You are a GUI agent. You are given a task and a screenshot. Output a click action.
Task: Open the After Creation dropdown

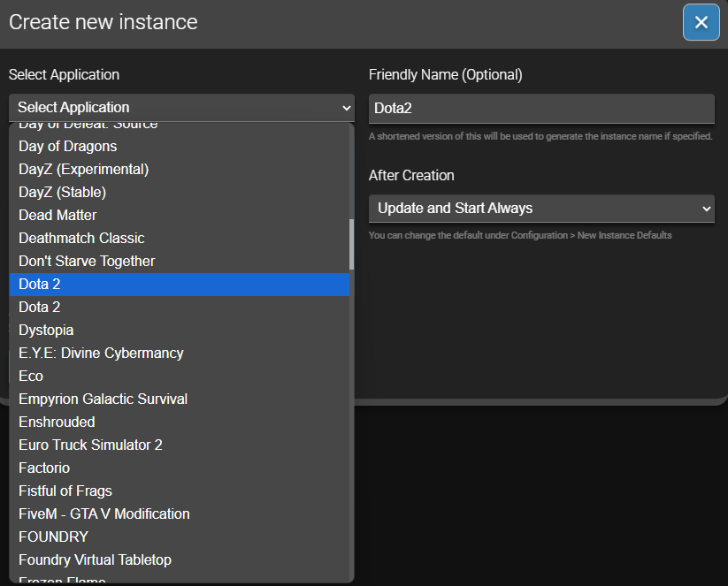(x=541, y=209)
